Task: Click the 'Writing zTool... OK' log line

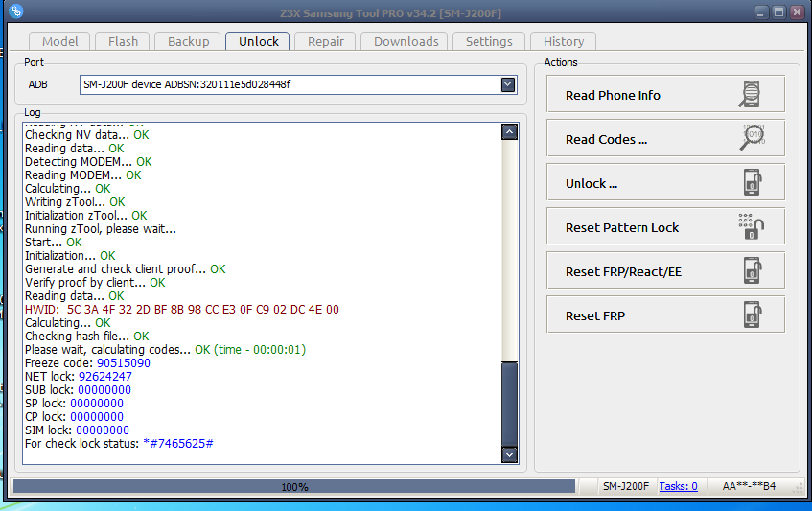Action: click(x=75, y=202)
